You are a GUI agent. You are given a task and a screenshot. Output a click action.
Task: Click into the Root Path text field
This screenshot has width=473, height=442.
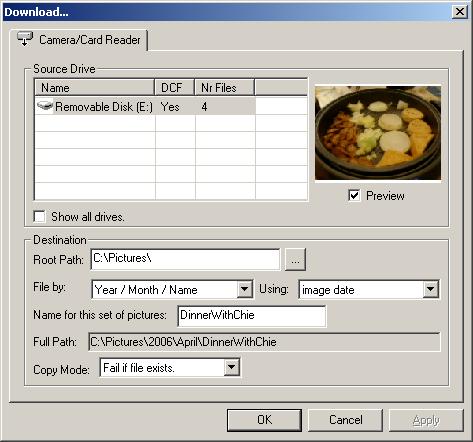(x=185, y=259)
